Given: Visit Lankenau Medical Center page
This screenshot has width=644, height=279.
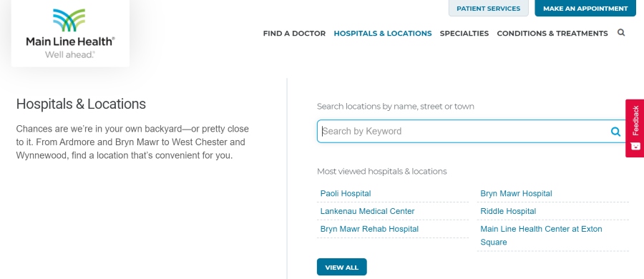Looking at the screenshot, I should [367, 211].
